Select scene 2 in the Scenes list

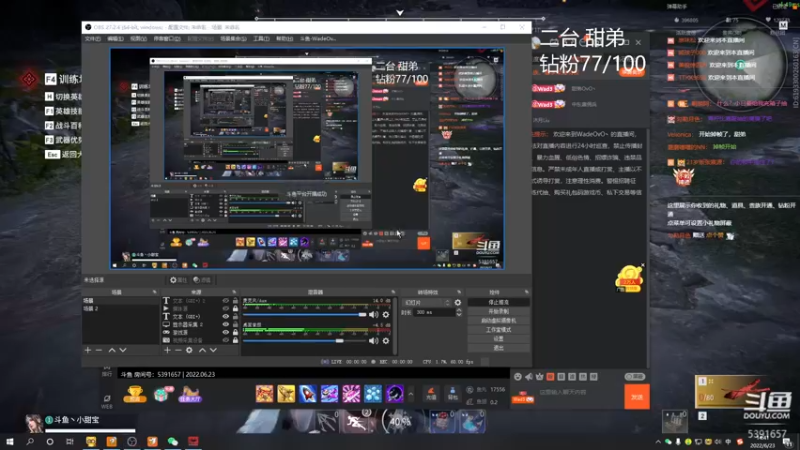[121, 309]
